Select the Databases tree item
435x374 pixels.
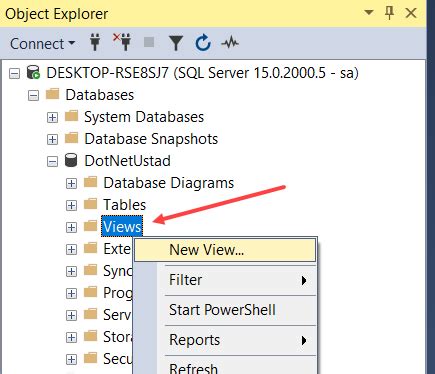100,95
